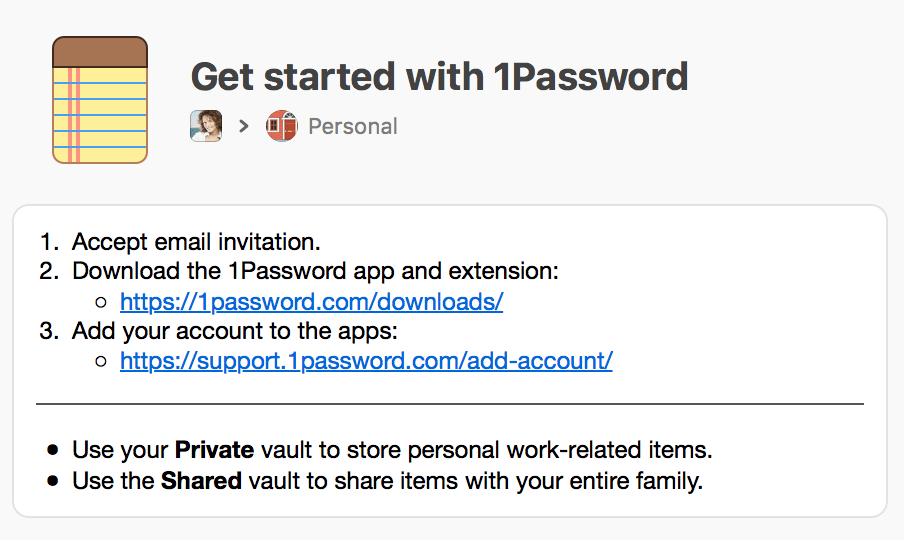The width and height of the screenshot is (904, 540).
Task: Open the support.1password.com/add-account link
Action: (x=366, y=361)
